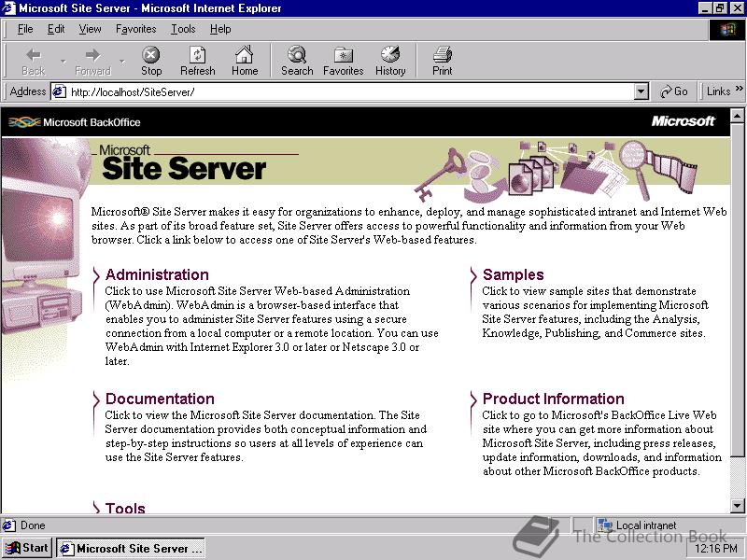Go to the Home page button

[245, 61]
